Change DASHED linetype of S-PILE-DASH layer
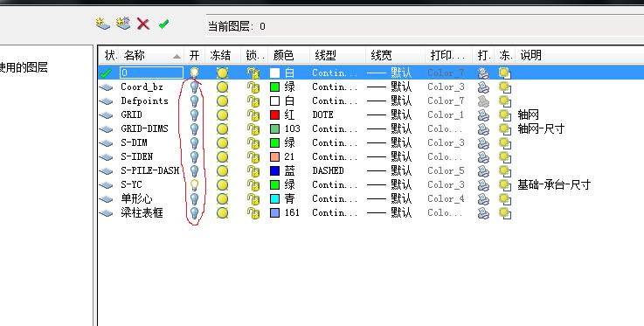 (328, 170)
